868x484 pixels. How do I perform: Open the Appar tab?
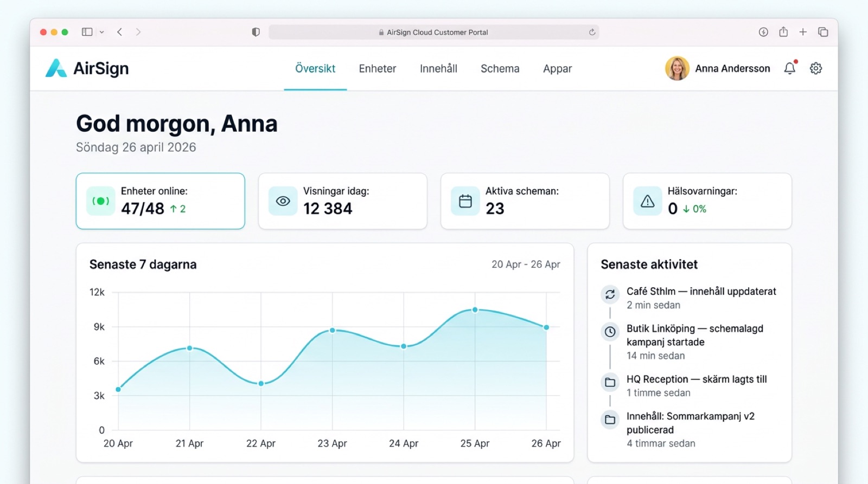pyautogui.click(x=558, y=69)
